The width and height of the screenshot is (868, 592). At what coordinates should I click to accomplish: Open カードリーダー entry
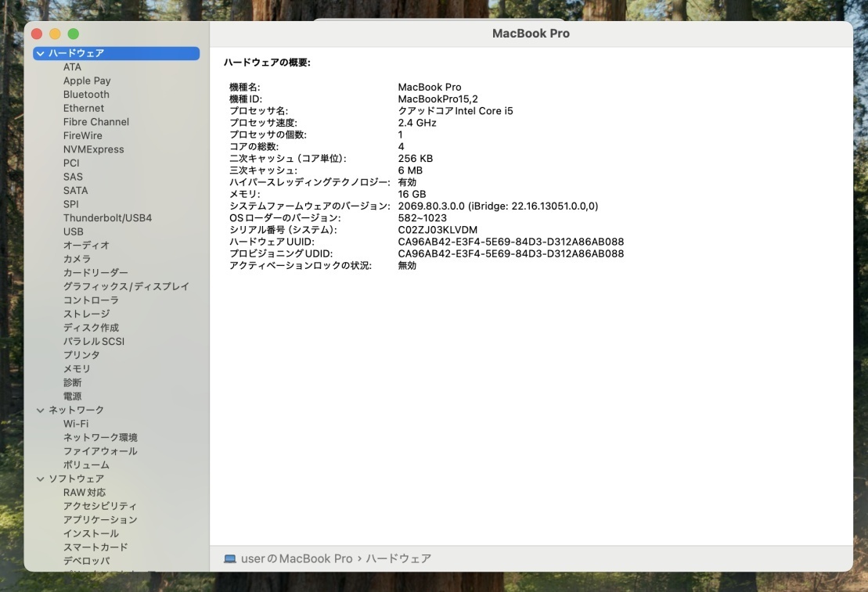(95, 273)
